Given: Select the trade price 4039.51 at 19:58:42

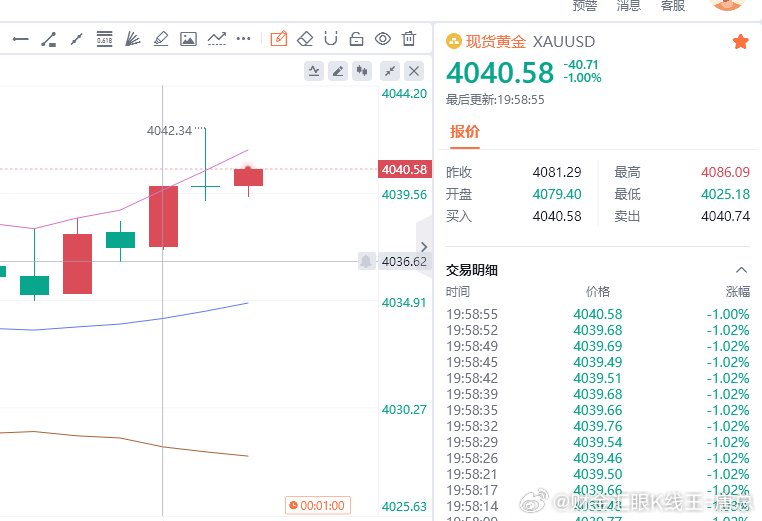Looking at the screenshot, I should pyautogui.click(x=598, y=379).
